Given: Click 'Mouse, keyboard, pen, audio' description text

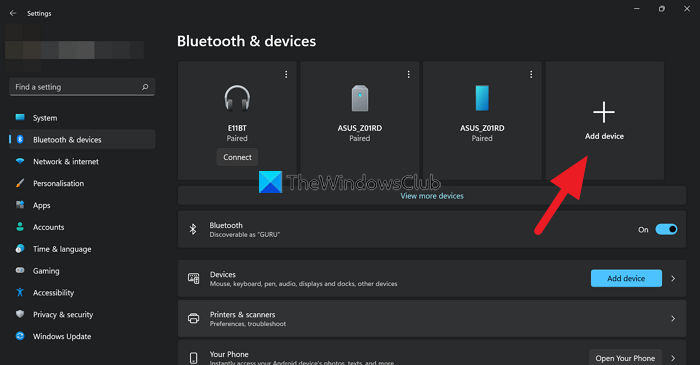Looking at the screenshot, I should tap(303, 284).
